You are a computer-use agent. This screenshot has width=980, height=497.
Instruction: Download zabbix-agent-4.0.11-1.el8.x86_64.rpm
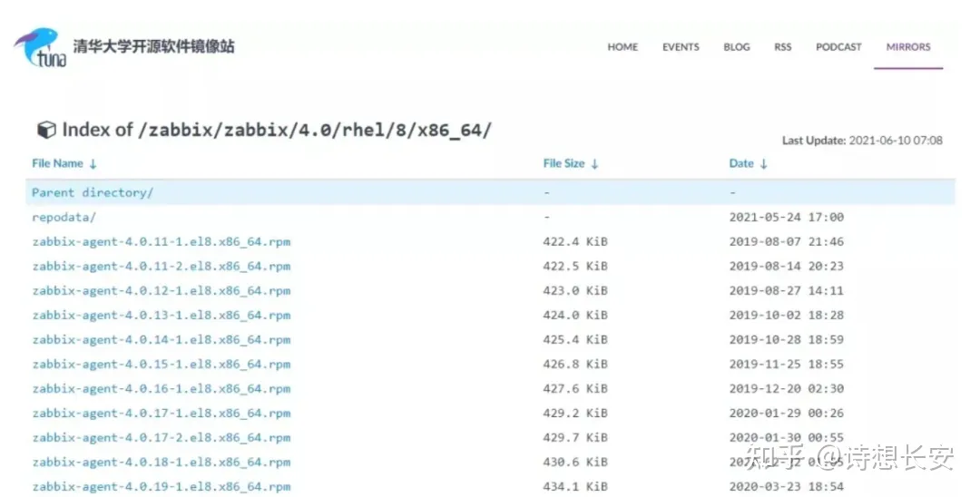coord(162,241)
